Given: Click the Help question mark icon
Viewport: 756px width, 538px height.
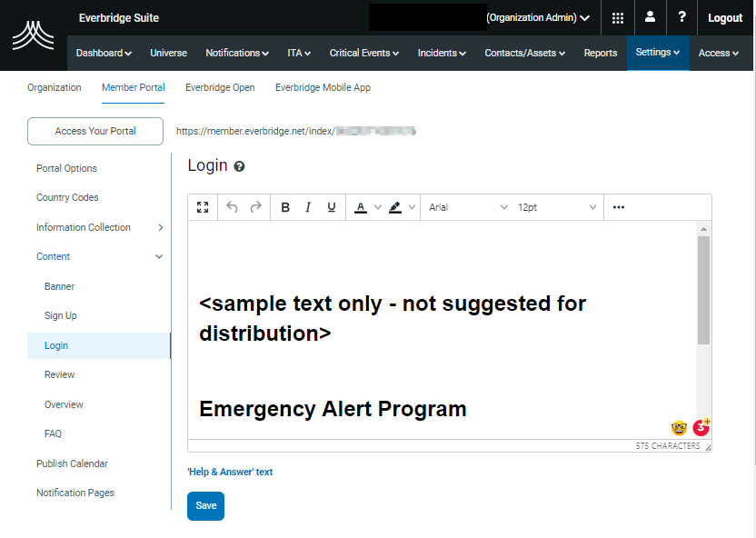Looking at the screenshot, I should (x=681, y=17).
